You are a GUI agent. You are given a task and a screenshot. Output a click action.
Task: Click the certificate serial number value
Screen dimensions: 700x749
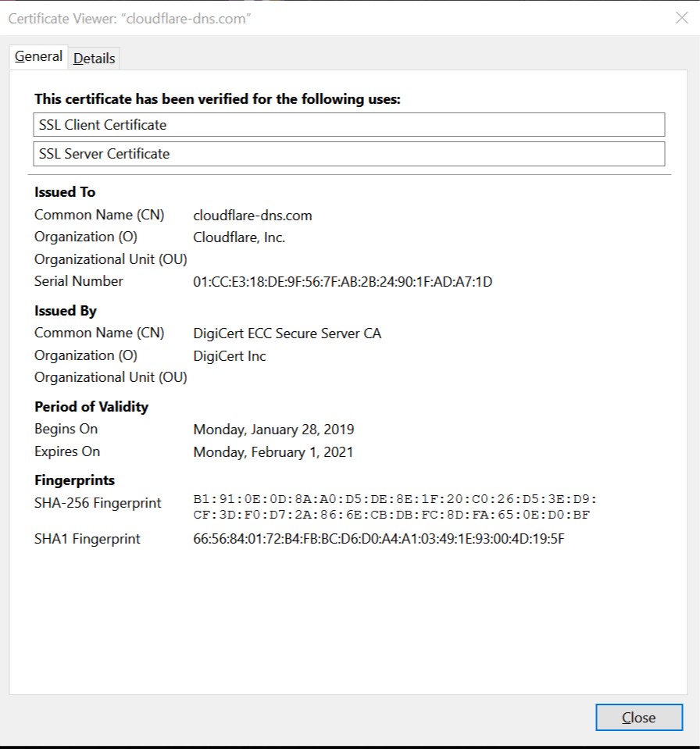342,282
